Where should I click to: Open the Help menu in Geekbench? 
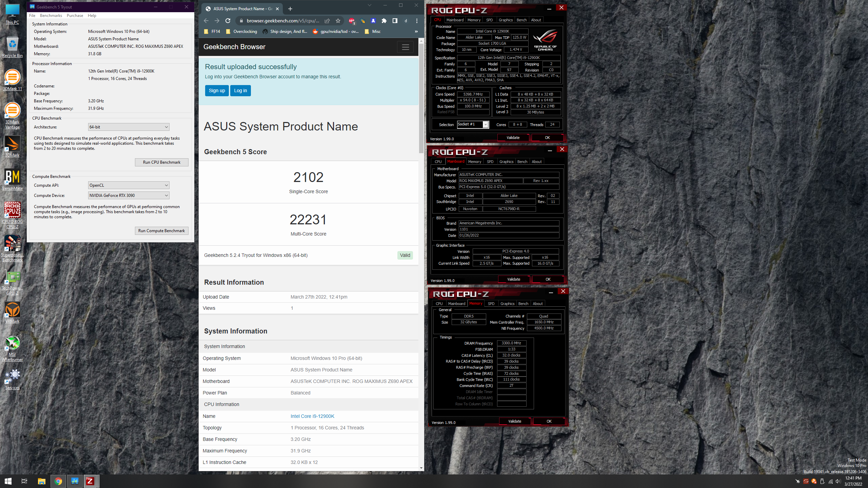92,16
